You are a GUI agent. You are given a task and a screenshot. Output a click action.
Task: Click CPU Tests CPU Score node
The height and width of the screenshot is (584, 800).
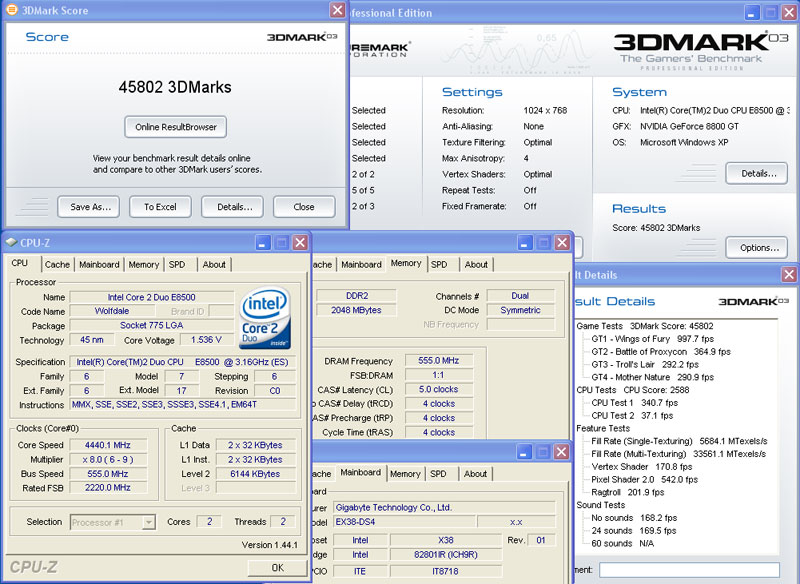633,390
